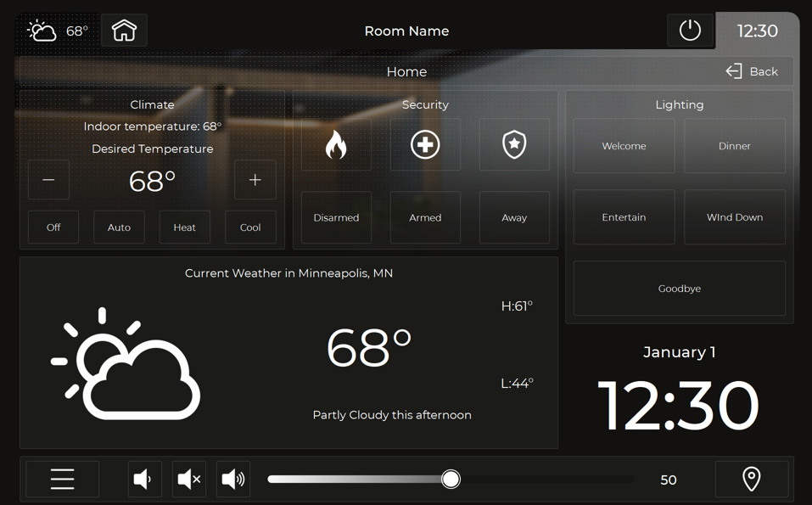Click the large sun and cloud weather graphic
Screen dimensions: 812x505
click(126, 363)
